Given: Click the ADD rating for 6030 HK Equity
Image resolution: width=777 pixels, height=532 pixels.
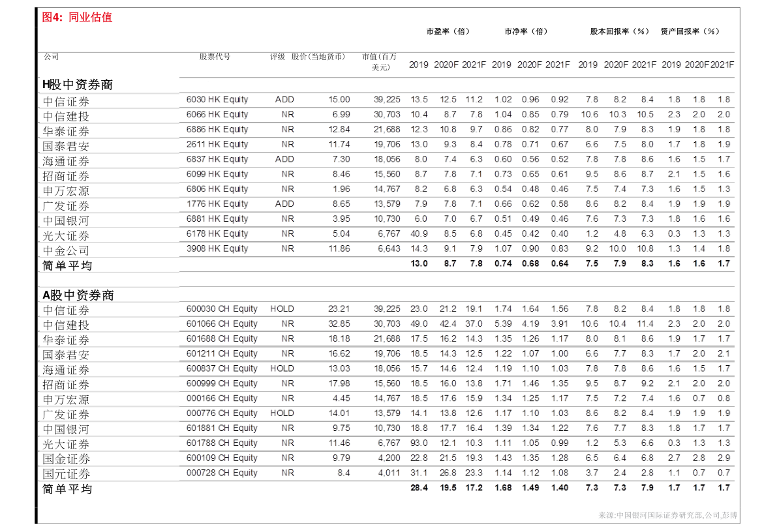Looking at the screenshot, I should tap(284, 100).
